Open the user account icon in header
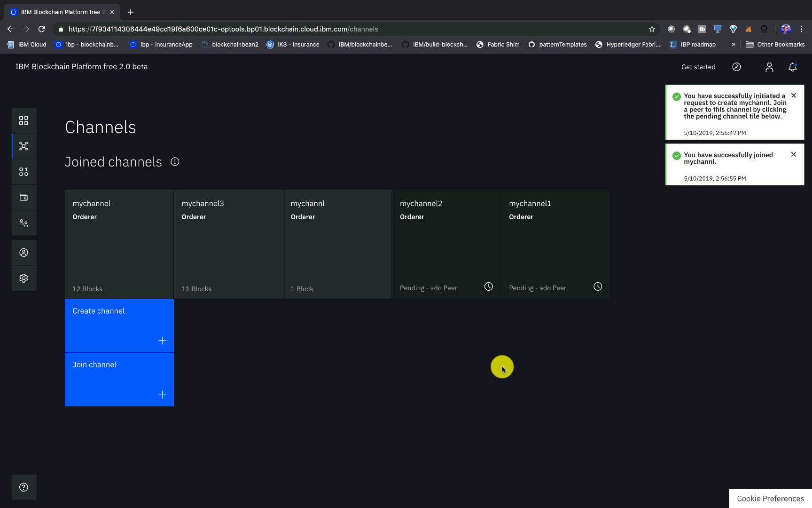Screen dimensions: 812x508 pos(769,67)
